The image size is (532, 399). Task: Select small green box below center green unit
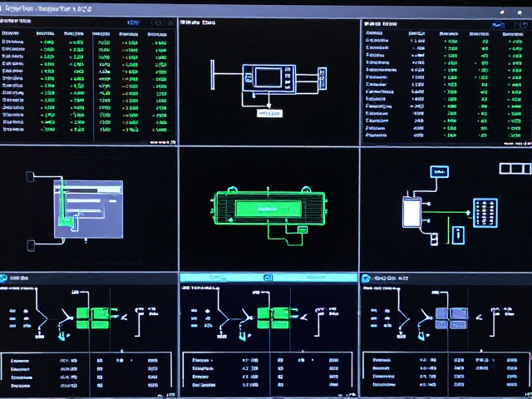click(x=302, y=230)
